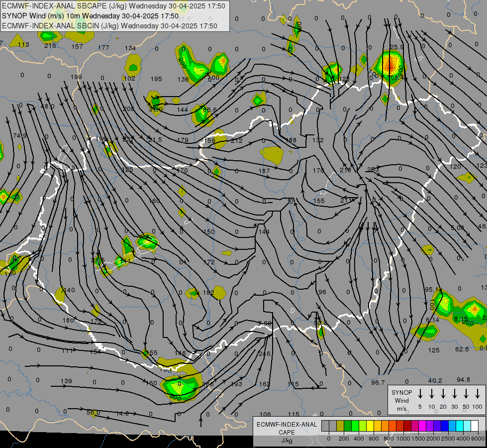Click the wind arrow above 100 in SYNOP legend

click(x=478, y=394)
